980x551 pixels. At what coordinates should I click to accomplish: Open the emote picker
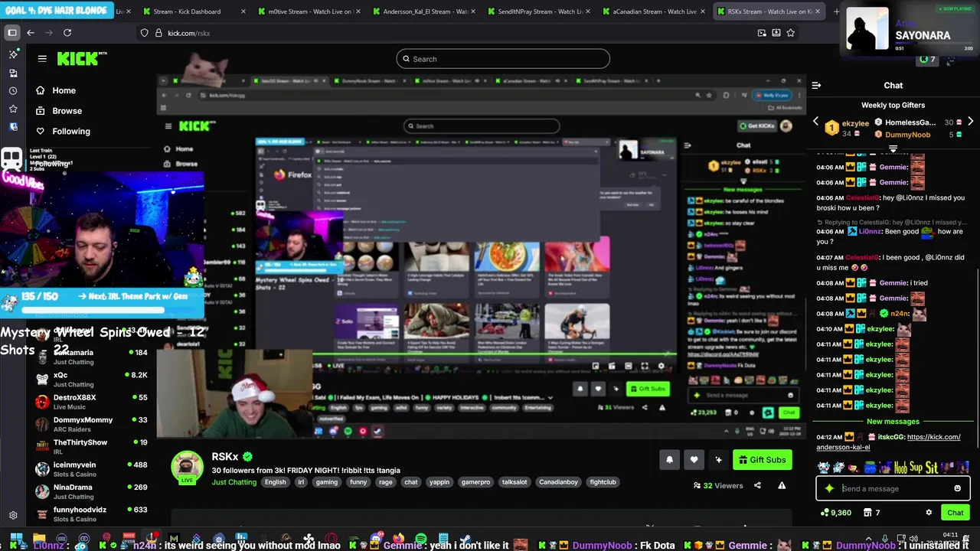[x=957, y=488]
